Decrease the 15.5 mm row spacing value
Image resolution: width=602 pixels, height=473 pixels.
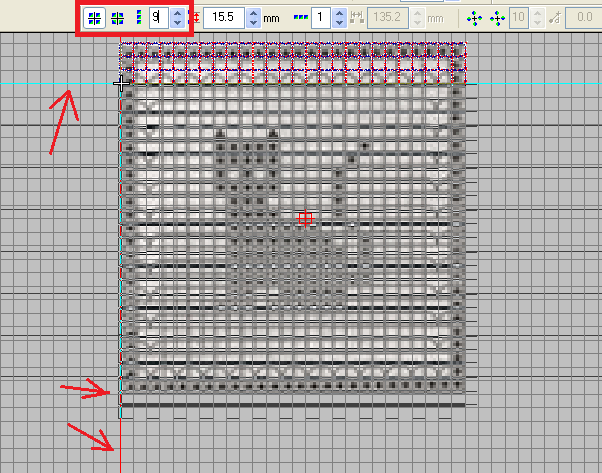pos(253,23)
